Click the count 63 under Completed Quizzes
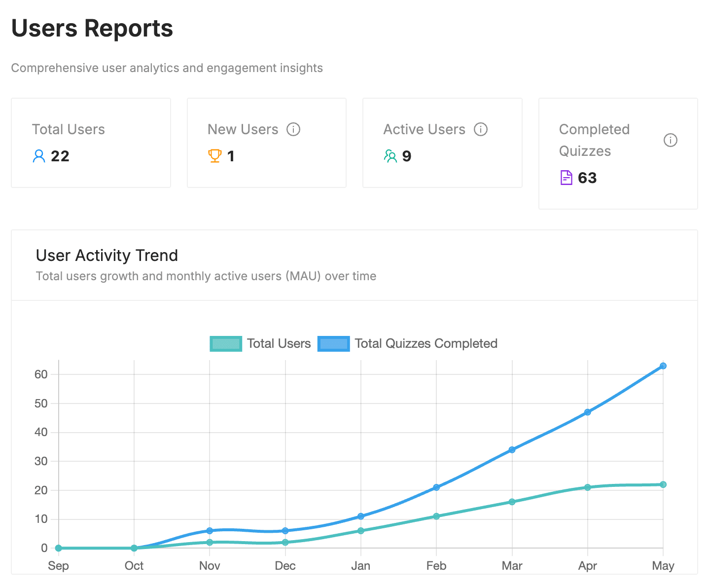The height and width of the screenshot is (588, 709). [588, 177]
